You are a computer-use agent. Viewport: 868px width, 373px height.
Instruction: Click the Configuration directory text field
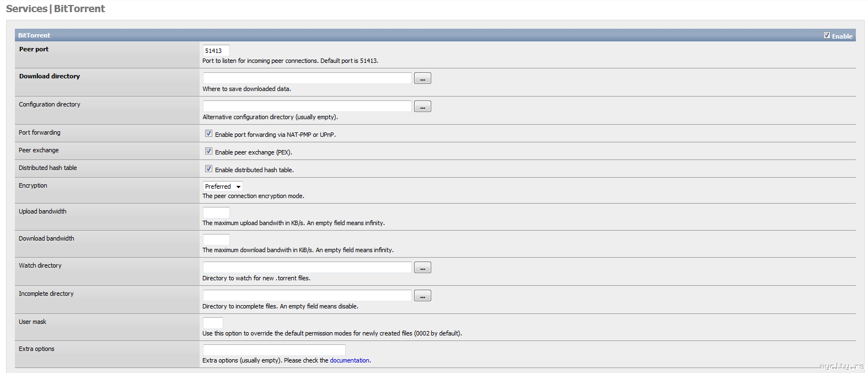tap(307, 106)
